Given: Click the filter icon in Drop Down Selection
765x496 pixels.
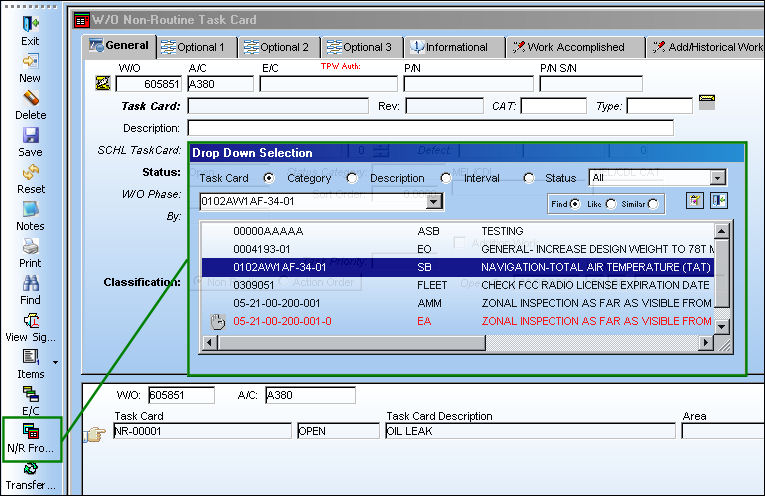Looking at the screenshot, I should pyautogui.click(x=695, y=200).
